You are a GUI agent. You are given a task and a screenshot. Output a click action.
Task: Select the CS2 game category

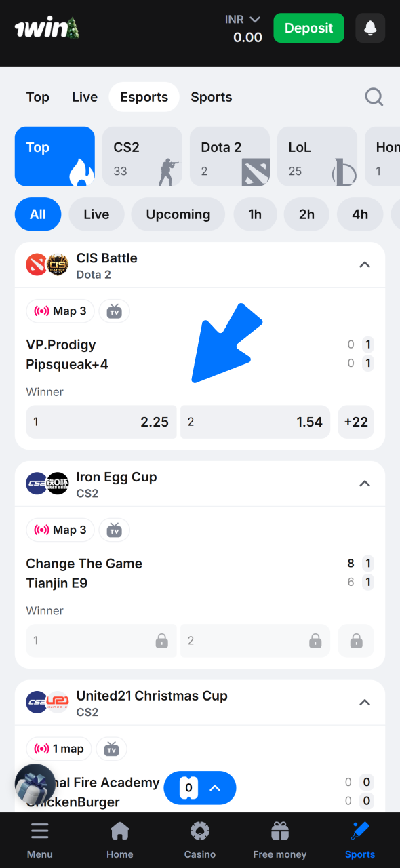click(142, 157)
